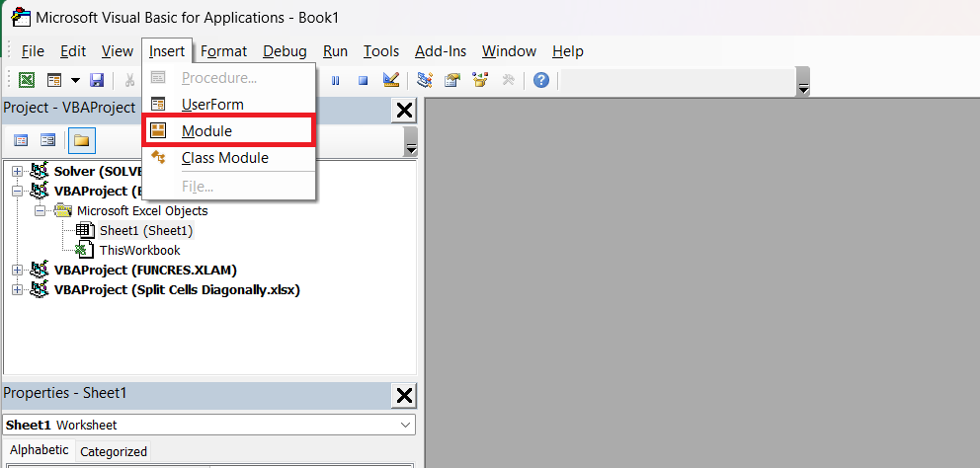Switch to the Alphabetic properties tab
The width and height of the screenshot is (980, 468).
[x=39, y=450]
